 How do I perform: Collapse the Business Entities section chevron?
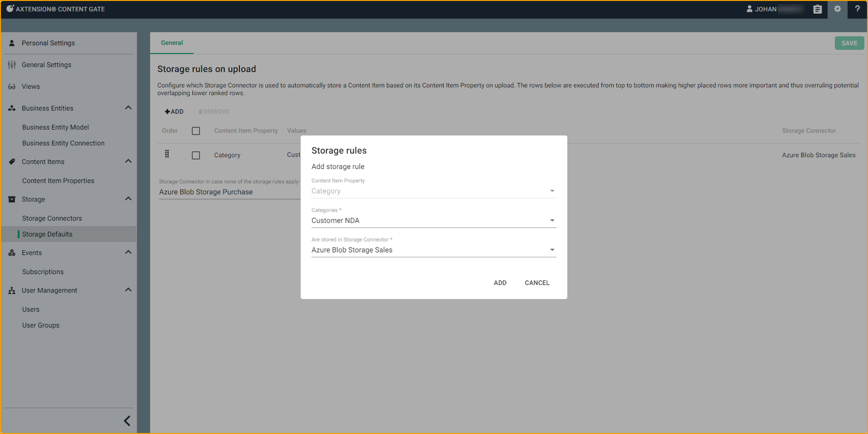tap(128, 108)
